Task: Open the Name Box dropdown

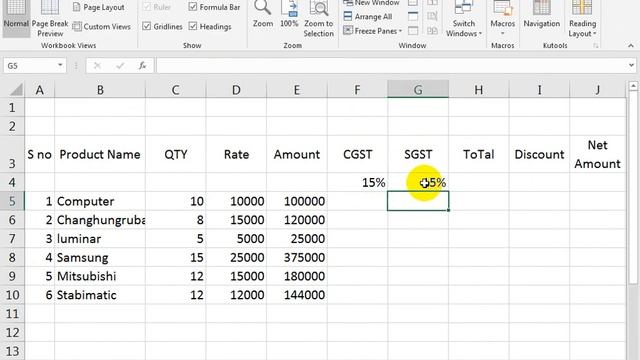Action: pos(60,65)
